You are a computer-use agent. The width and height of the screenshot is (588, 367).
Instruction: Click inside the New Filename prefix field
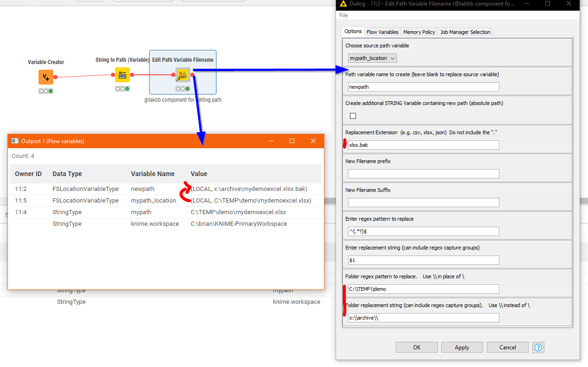423,174
